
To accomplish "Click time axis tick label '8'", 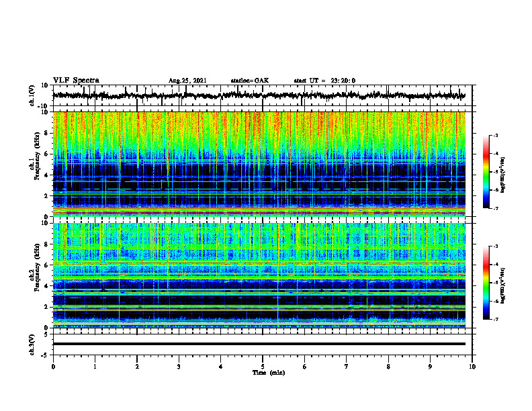I will 388,367.
